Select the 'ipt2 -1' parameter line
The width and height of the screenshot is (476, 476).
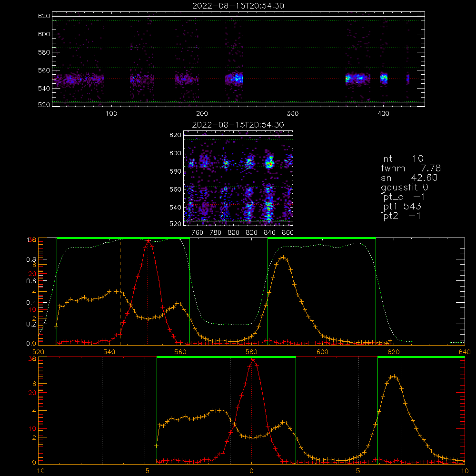[401, 216]
